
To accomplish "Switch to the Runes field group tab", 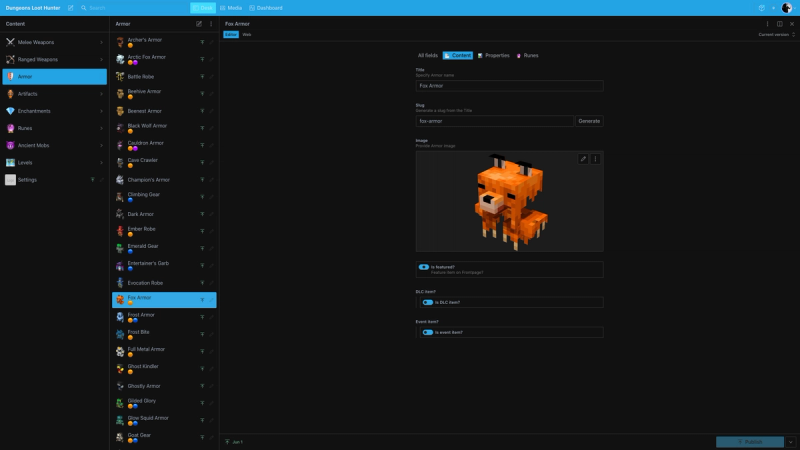I will pyautogui.click(x=528, y=56).
